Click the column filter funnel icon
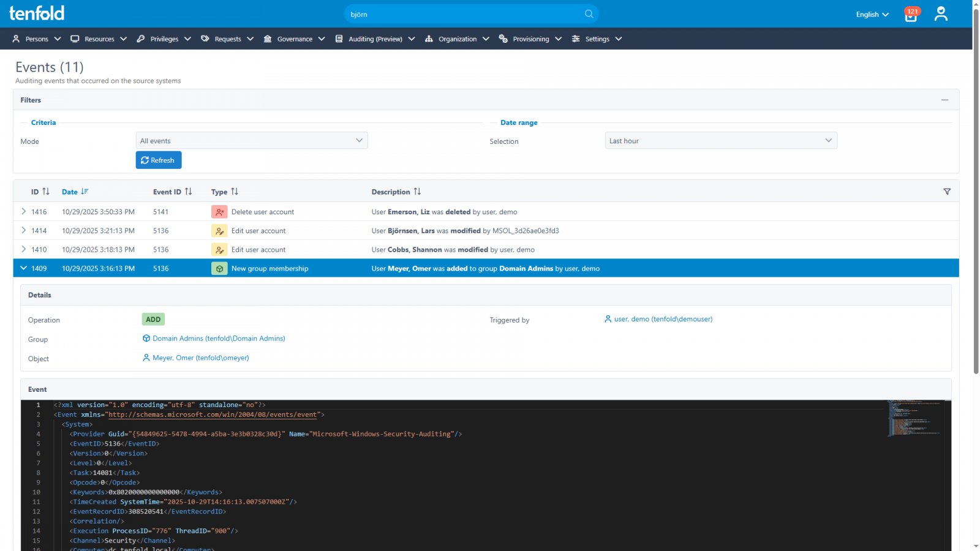This screenshot has width=980, height=551. point(947,191)
